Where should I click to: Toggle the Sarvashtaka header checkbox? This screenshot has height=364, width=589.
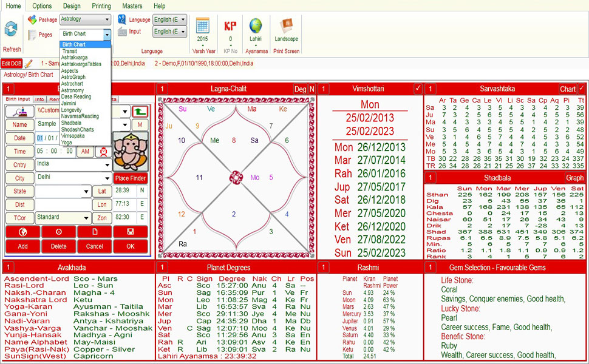[582, 89]
